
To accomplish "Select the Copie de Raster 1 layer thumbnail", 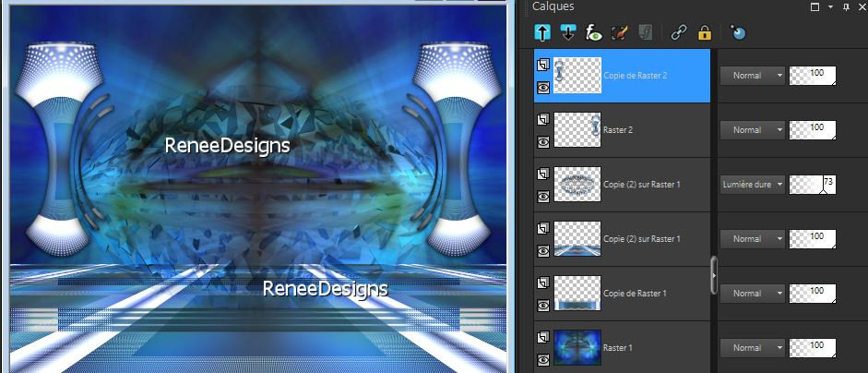I will [x=577, y=292].
